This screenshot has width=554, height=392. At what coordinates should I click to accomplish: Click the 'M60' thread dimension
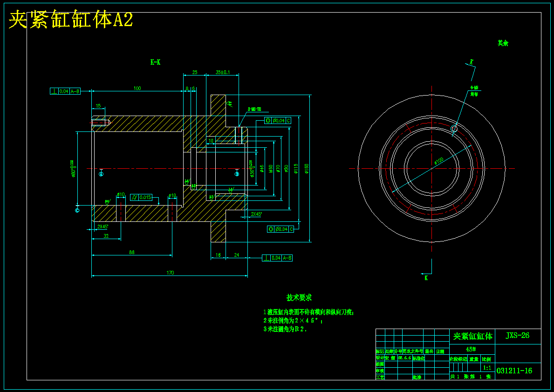pyautogui.click(x=271, y=168)
